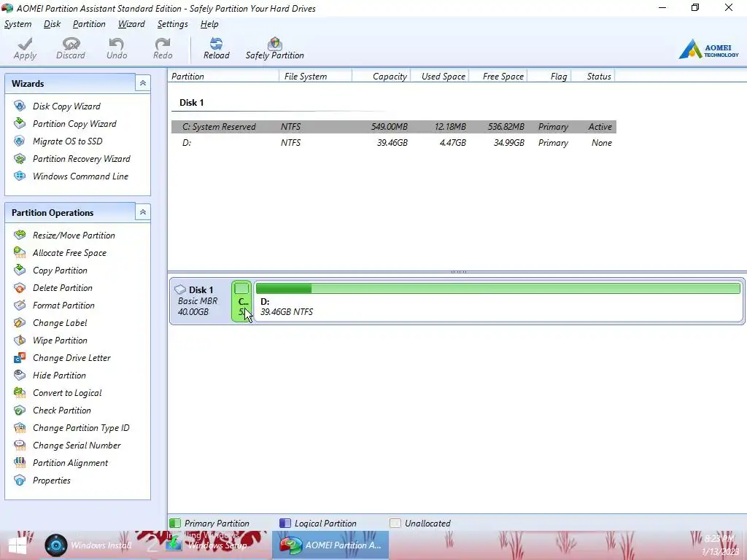Click the Undo arrow icon
The height and width of the screenshot is (560, 747).
116,44
